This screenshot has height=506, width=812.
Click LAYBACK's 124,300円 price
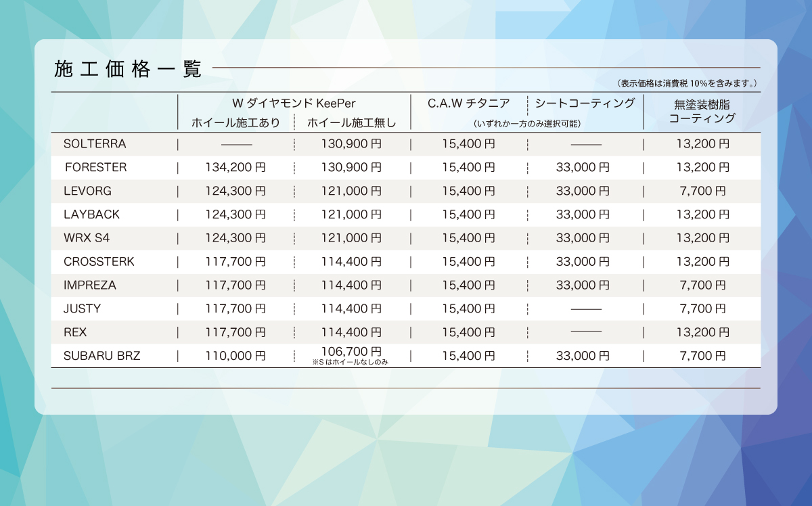(x=235, y=214)
